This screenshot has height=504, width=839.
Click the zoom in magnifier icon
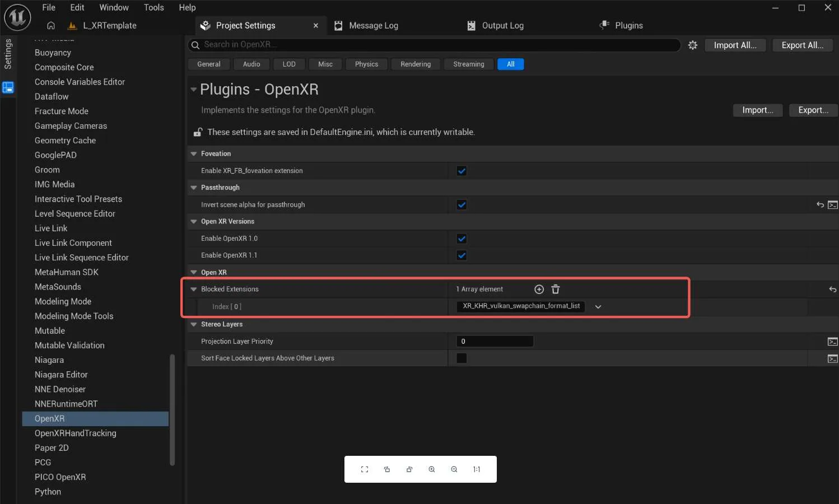pos(432,469)
